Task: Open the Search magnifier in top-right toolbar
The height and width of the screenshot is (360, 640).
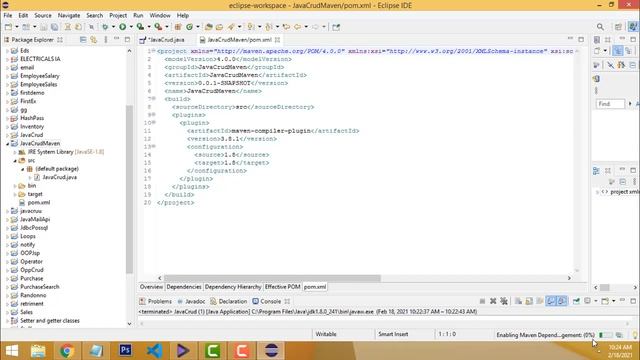Action: point(600,27)
